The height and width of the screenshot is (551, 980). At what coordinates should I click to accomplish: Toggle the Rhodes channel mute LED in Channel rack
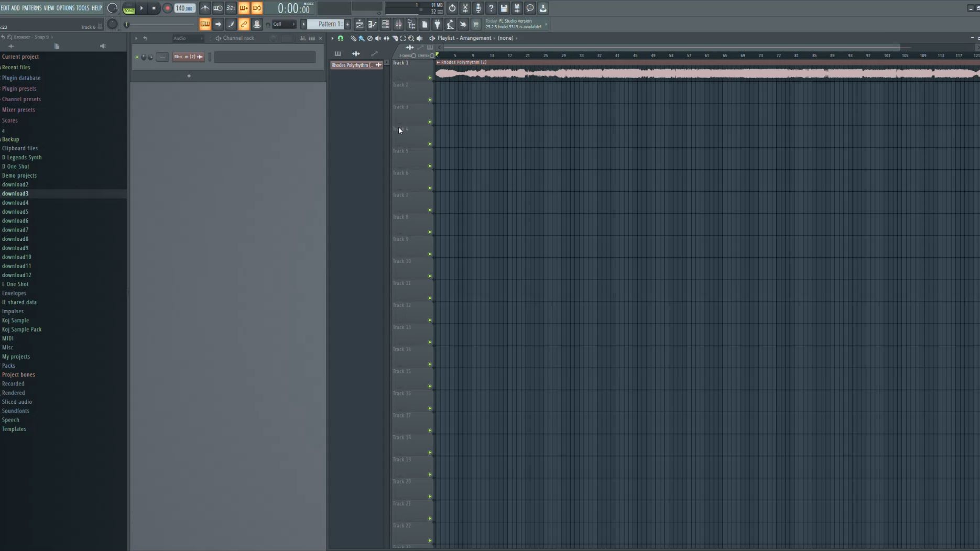137,57
